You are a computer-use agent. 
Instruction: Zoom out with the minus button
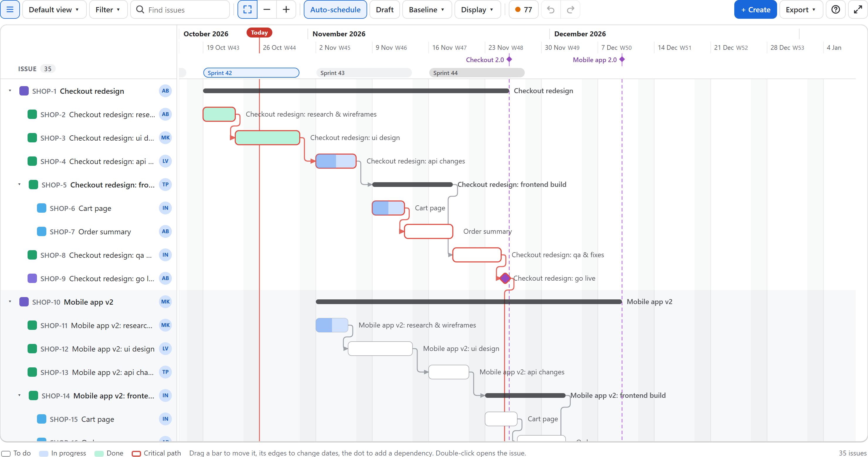267,9
